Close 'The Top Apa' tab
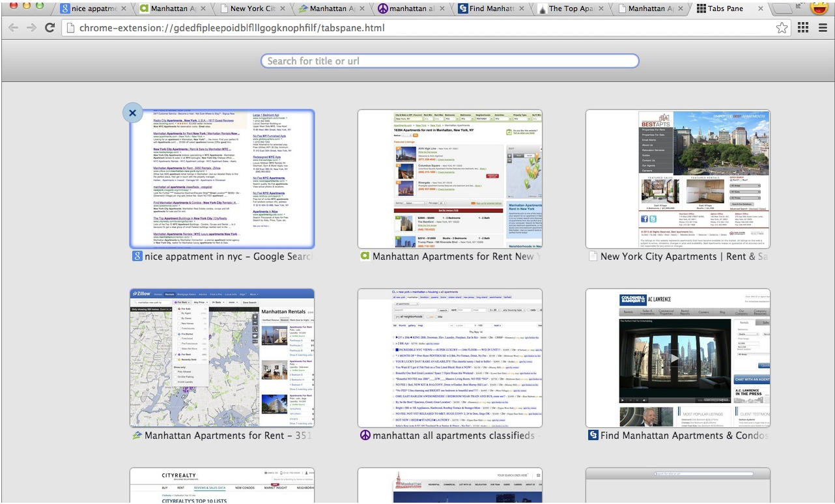Viewport: 835px width, 504px height. [x=601, y=9]
